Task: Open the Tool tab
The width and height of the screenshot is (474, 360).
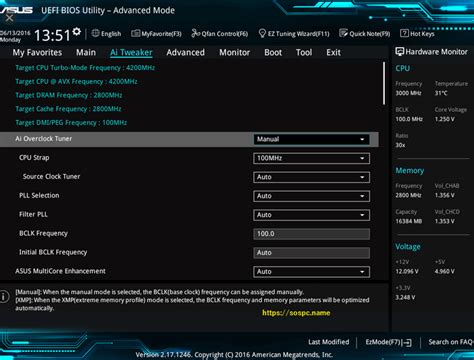Action: click(304, 52)
